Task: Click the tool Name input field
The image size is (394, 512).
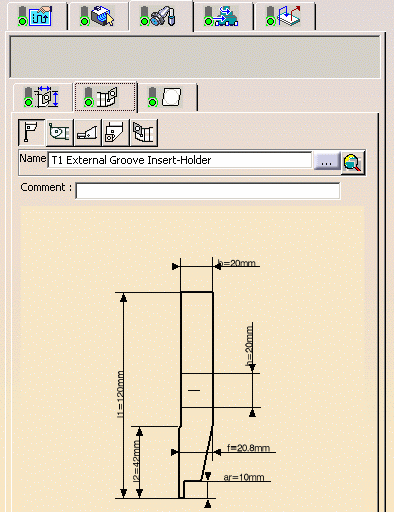Action: point(180,160)
